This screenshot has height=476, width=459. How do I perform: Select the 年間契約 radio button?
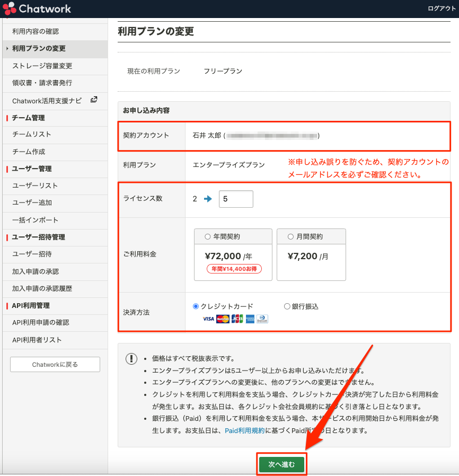[208, 236]
